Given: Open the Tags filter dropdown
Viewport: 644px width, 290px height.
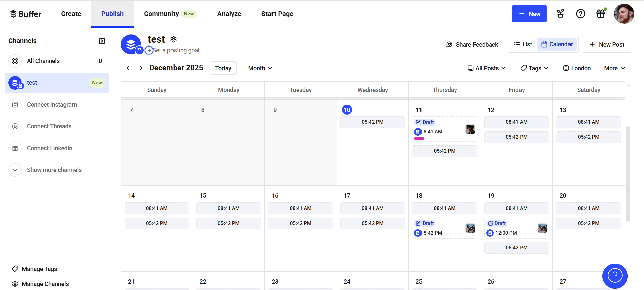Looking at the screenshot, I should coord(534,68).
